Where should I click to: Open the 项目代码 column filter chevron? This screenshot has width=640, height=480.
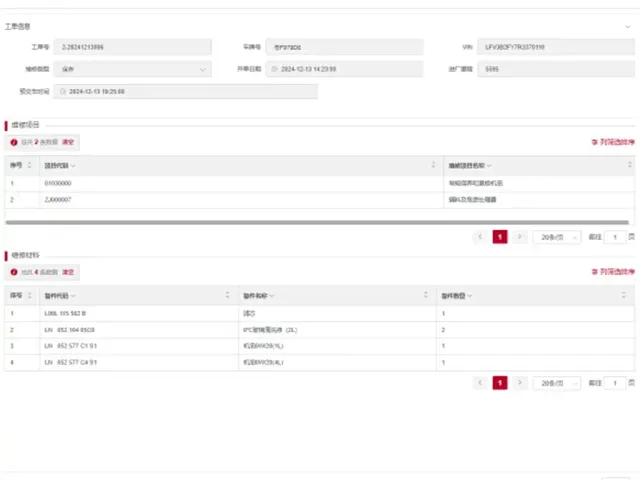click(73, 166)
